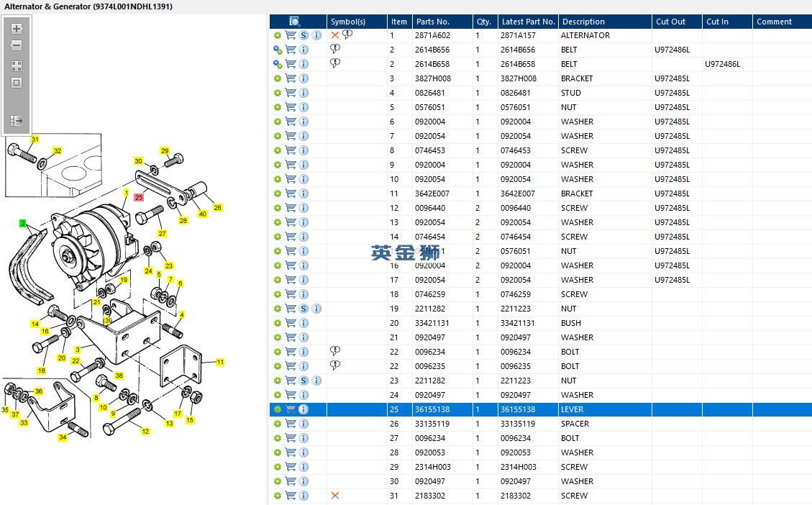Select latest part number 2871A157
Viewport: 812px width, 505px height.
click(x=518, y=35)
